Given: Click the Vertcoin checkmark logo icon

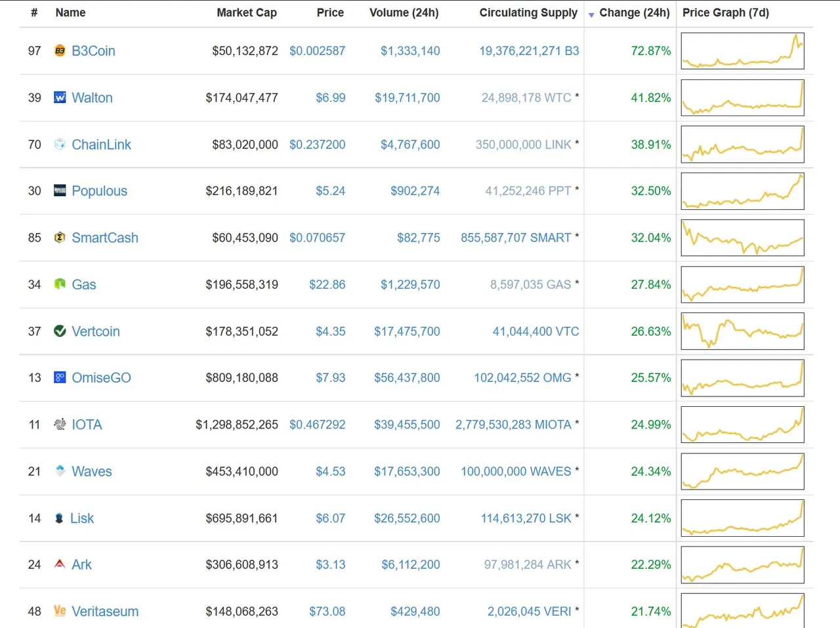Looking at the screenshot, I should [x=60, y=331].
